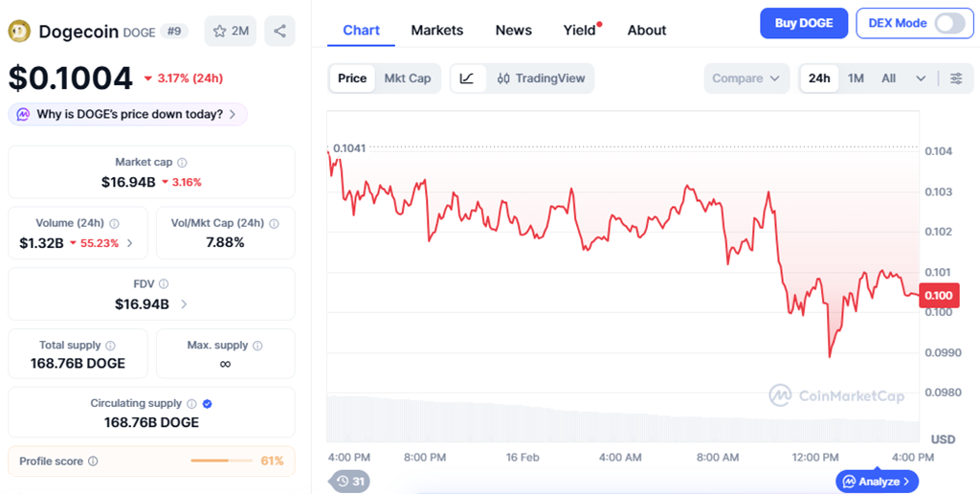This screenshot has height=494, width=980.
Task: Open Circulating supply info icon
Action: pyautogui.click(x=191, y=404)
